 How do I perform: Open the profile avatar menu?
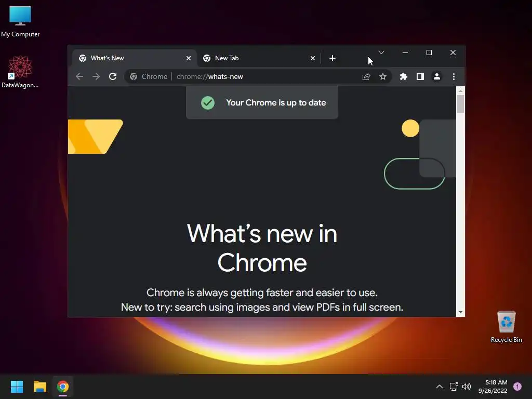pyautogui.click(x=437, y=77)
